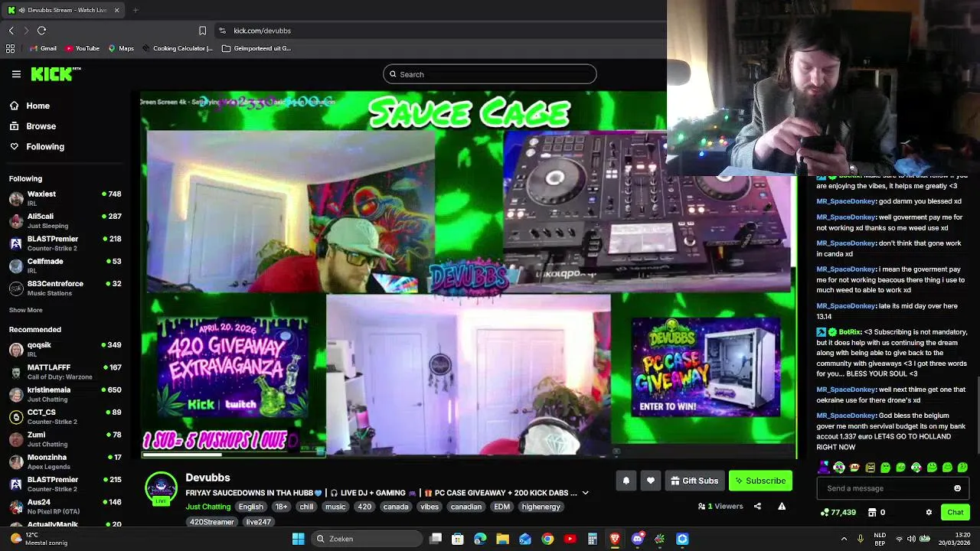The image size is (980, 551).
Task: Toggle notification bell for Devubbs
Action: click(626, 481)
